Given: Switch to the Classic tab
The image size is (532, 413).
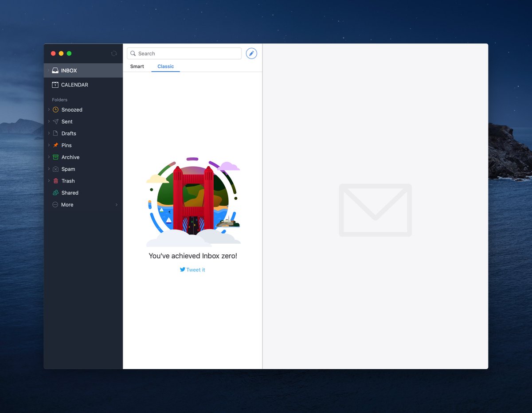Looking at the screenshot, I should tap(166, 66).
